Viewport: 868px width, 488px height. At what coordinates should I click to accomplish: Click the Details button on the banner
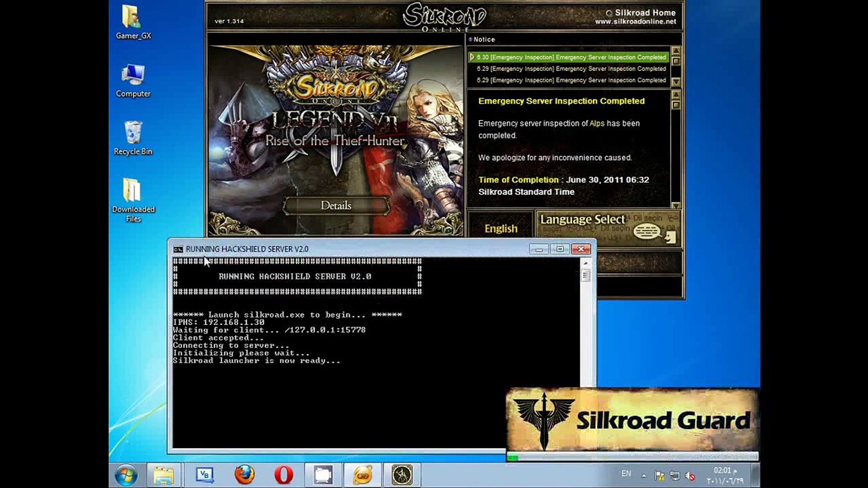(x=336, y=206)
